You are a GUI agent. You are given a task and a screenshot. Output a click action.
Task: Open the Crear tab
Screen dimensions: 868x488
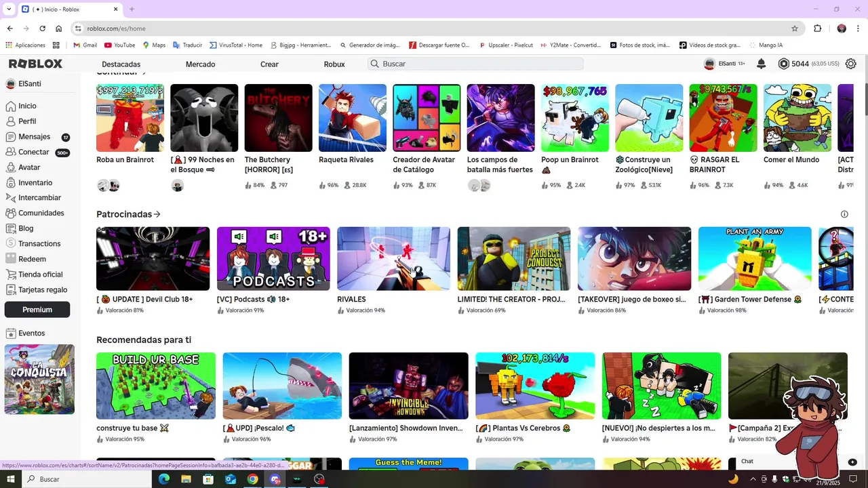269,64
